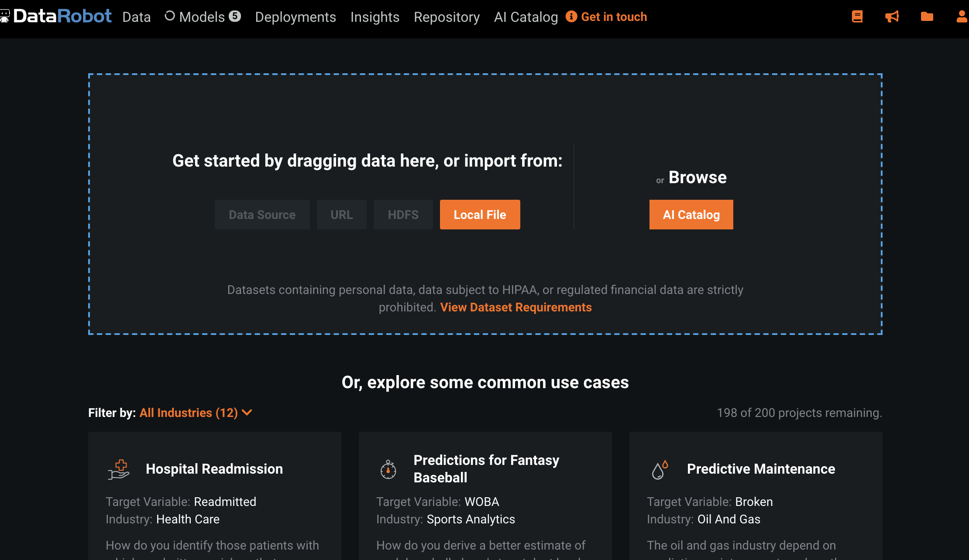This screenshot has width=969, height=560.
Task: Click the Fantasy Baseball stopwatch icon
Action: [x=388, y=469]
